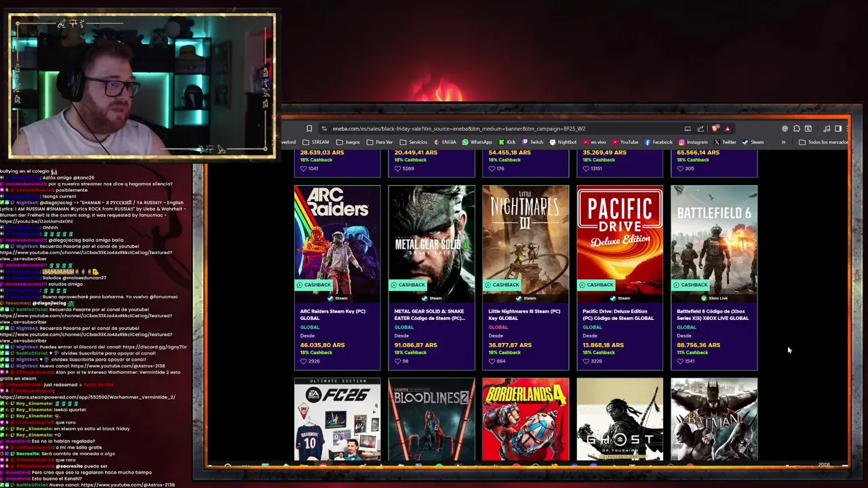Open 'Little Nightmares III Steam (PC) Key' title
Screen dimensions: 868x488
tap(524, 314)
